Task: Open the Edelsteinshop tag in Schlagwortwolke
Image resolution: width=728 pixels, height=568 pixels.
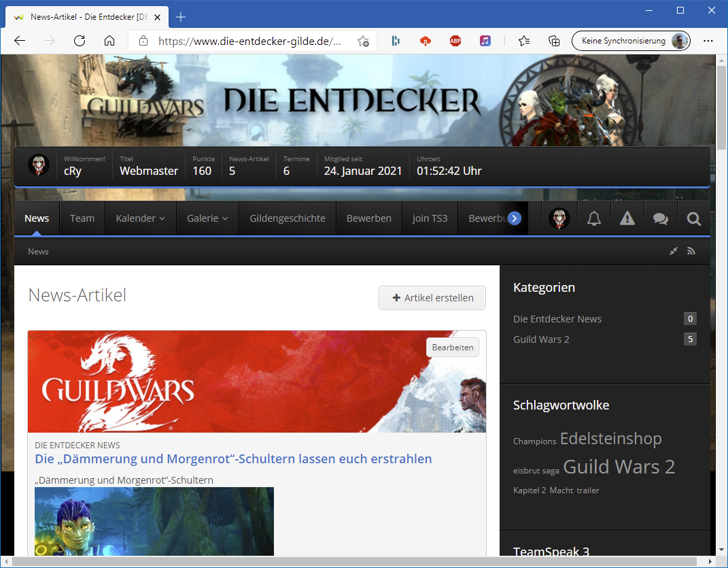Action: click(x=610, y=439)
